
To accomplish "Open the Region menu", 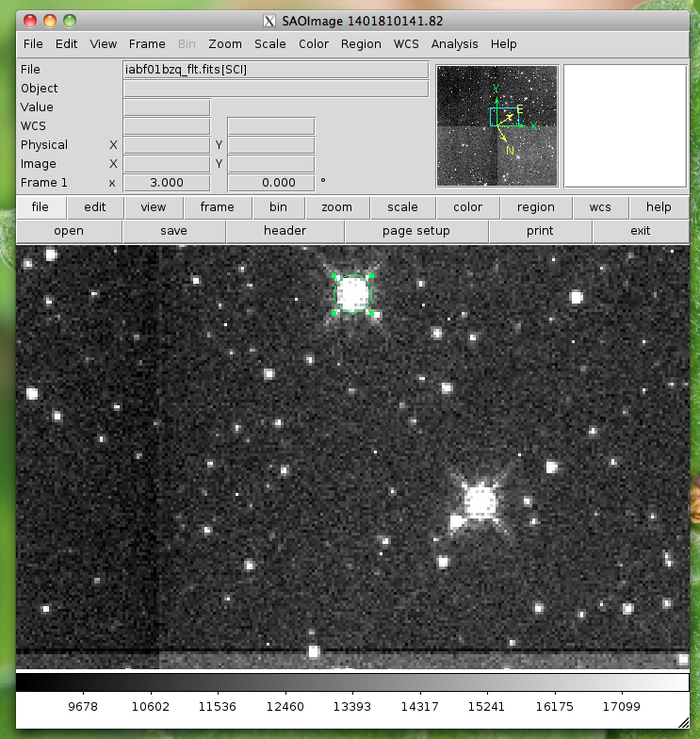I will pos(361,44).
